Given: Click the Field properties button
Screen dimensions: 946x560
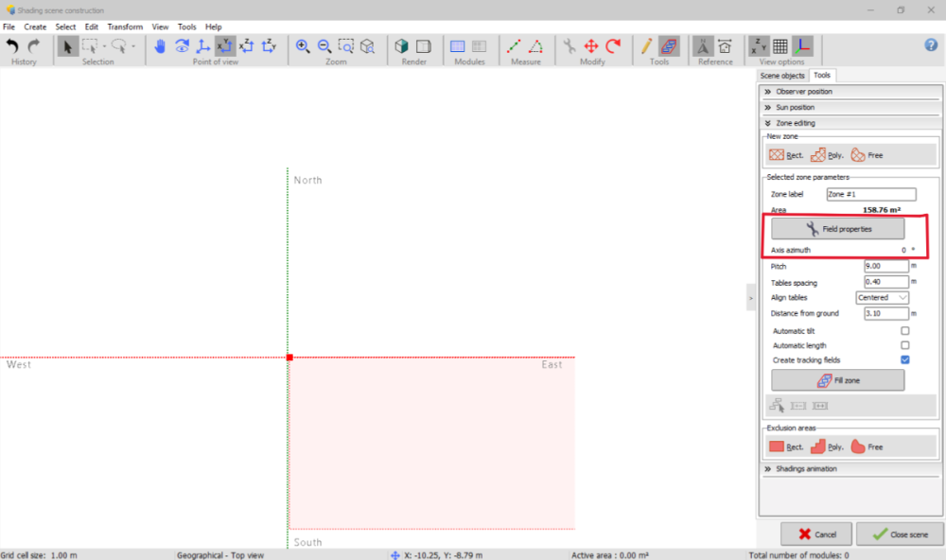Looking at the screenshot, I should pyautogui.click(x=837, y=229).
